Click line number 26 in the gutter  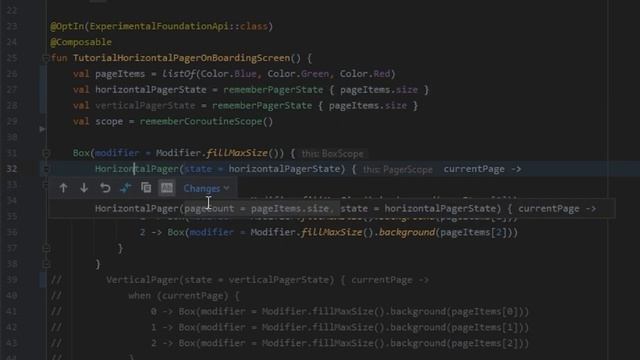pyautogui.click(x=12, y=74)
